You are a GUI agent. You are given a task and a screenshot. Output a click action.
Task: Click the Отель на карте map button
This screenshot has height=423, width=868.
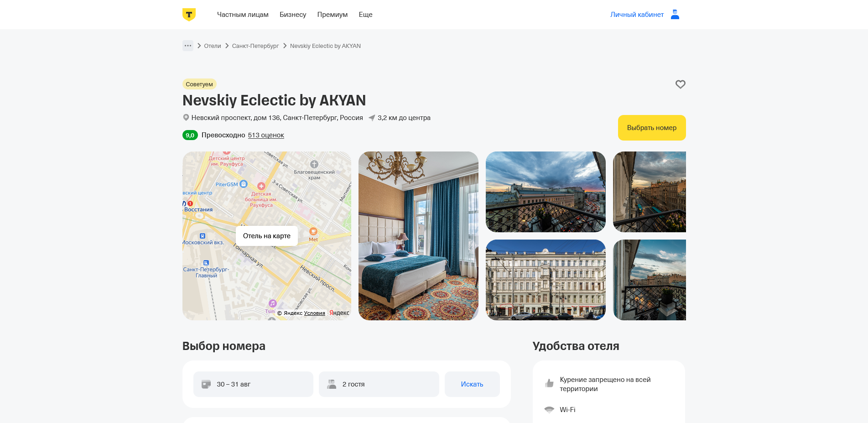point(267,236)
